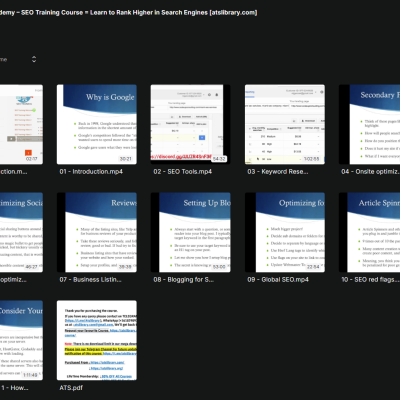Viewport: 400px width, 400px height.
Task: Open the 03 - Keyword Research video thumbnail
Action: 285,124
